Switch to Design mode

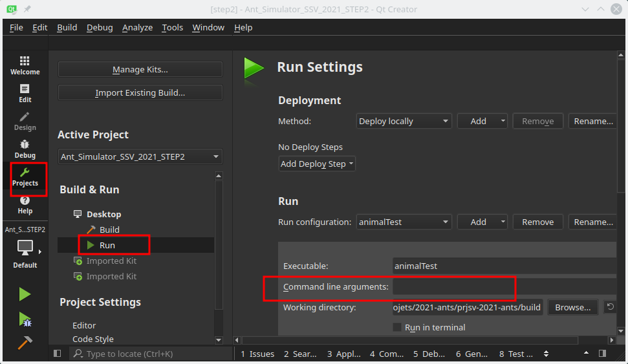pyautogui.click(x=25, y=122)
